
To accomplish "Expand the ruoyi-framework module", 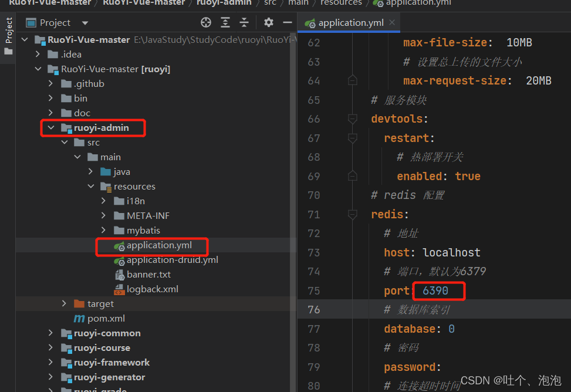I will [51, 362].
